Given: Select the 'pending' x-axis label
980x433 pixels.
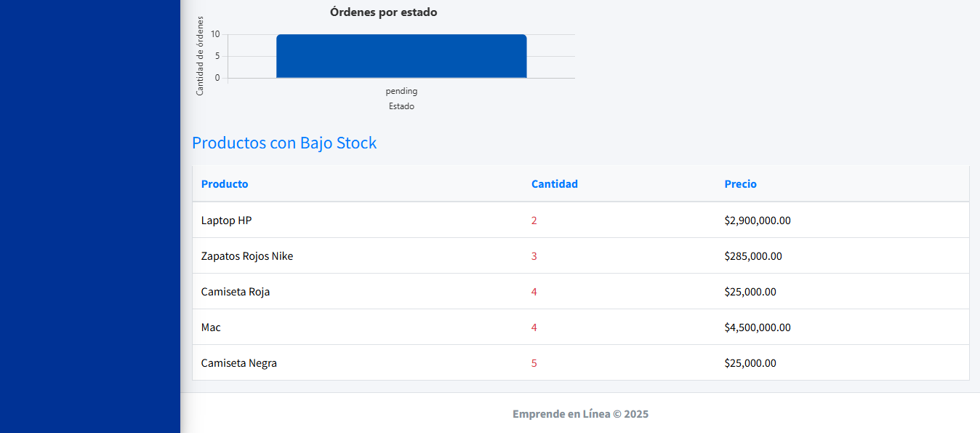Looking at the screenshot, I should pyautogui.click(x=401, y=91).
